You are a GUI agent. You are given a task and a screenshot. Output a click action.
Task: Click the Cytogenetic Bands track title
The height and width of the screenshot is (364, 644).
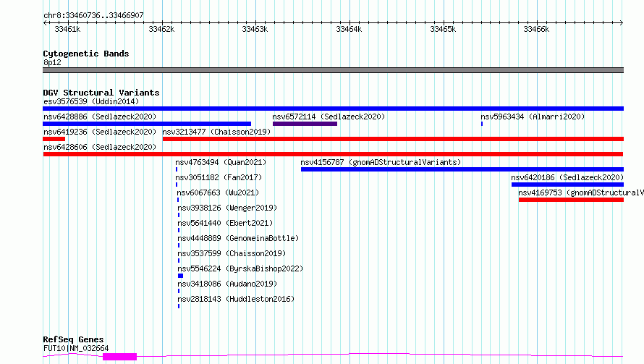[86, 54]
